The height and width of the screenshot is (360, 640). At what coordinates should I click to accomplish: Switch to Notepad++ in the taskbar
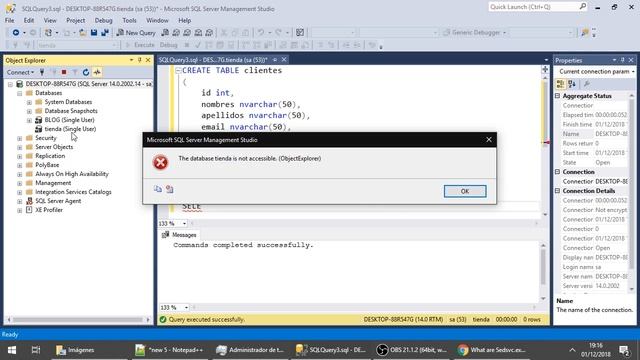(170, 350)
